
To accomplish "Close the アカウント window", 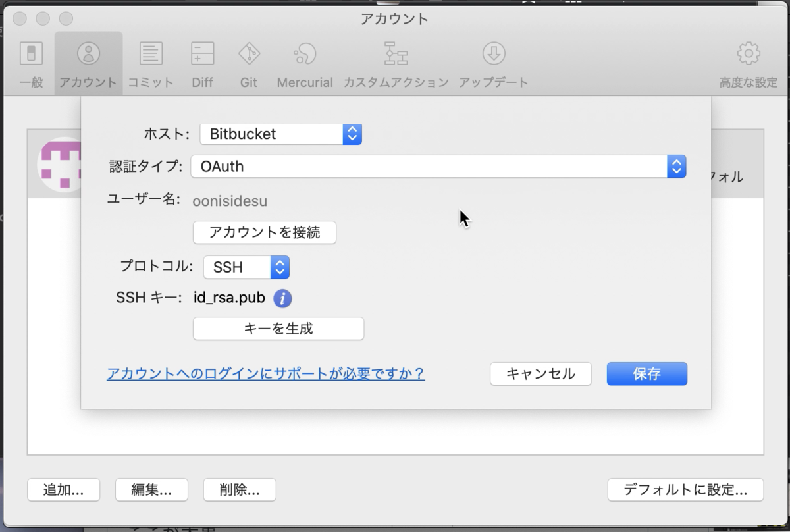I will pyautogui.click(x=20, y=18).
